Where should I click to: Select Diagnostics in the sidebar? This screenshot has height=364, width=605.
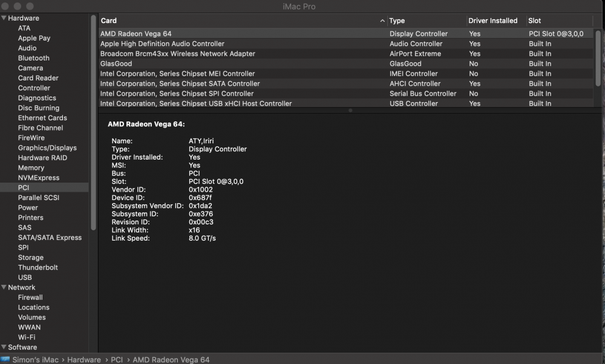pyautogui.click(x=37, y=98)
